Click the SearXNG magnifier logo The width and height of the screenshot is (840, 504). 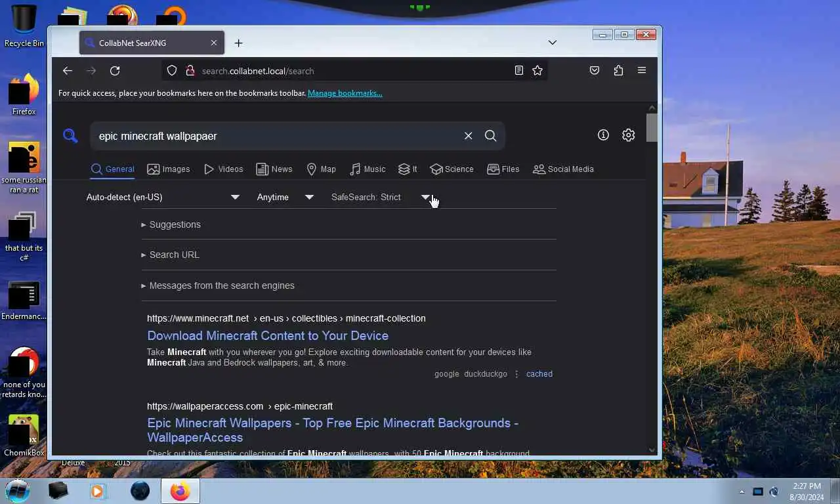[70, 136]
